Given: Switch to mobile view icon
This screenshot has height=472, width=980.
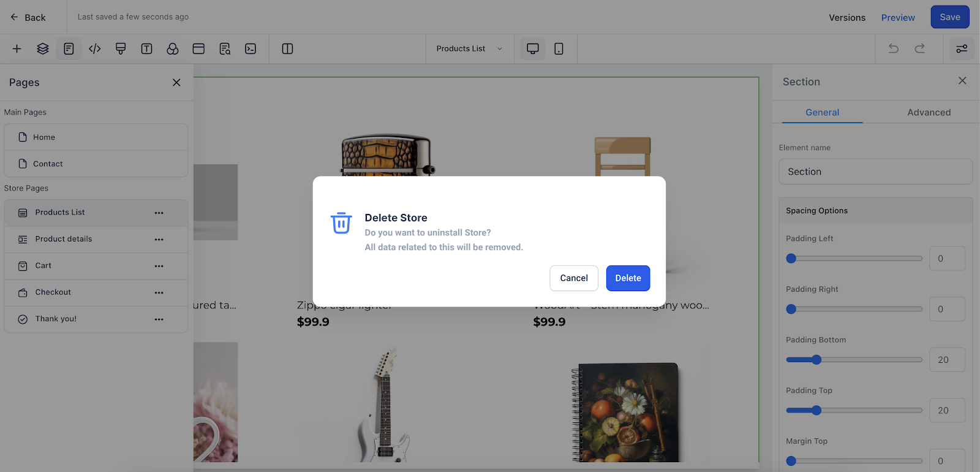Looking at the screenshot, I should (x=559, y=48).
